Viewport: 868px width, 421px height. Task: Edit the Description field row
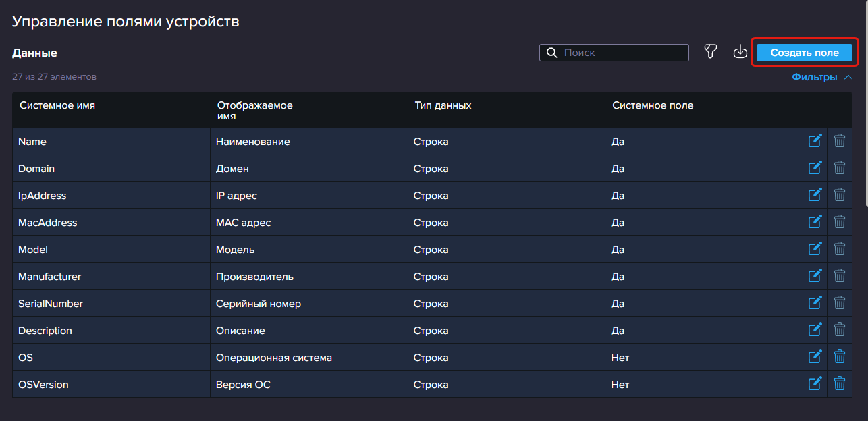tap(815, 330)
